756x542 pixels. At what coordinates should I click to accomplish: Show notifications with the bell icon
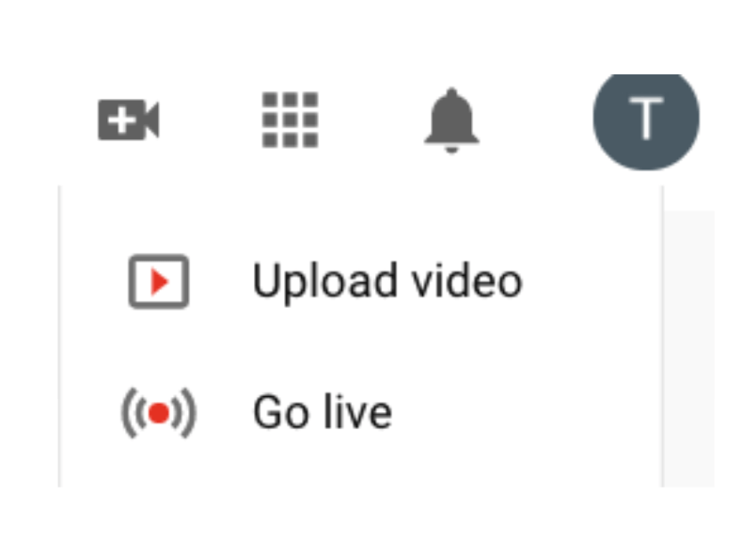pyautogui.click(x=451, y=120)
